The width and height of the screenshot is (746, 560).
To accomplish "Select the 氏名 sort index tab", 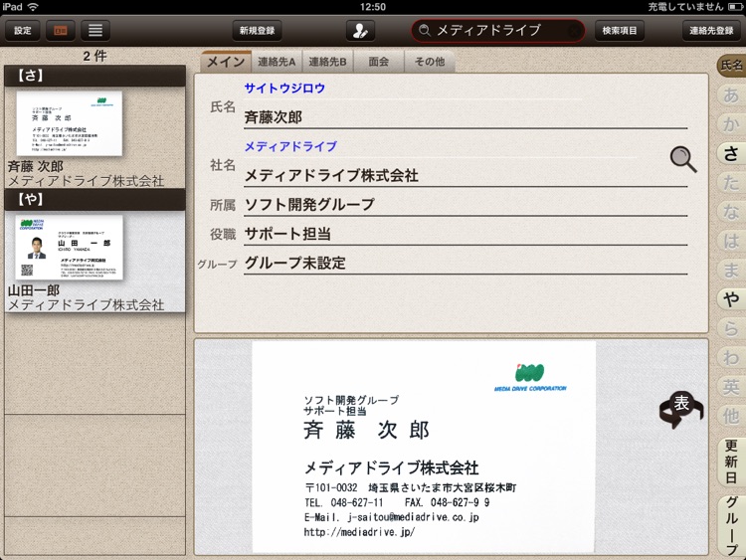I will [x=731, y=66].
